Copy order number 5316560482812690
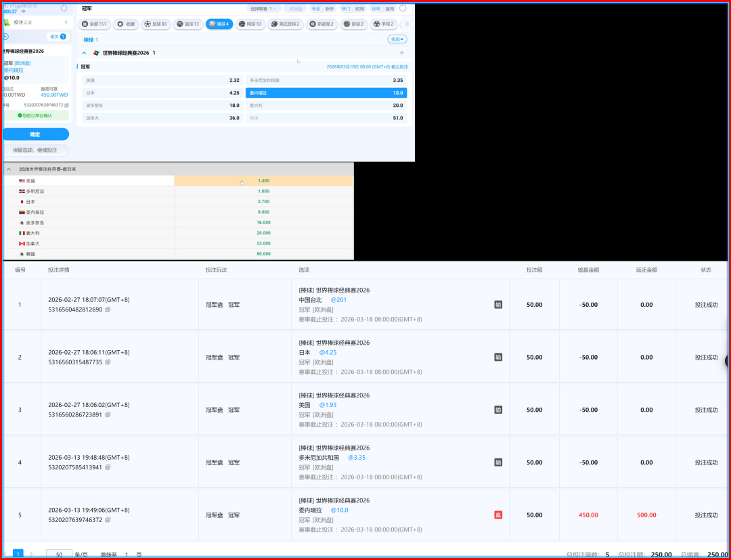 pyautogui.click(x=108, y=309)
